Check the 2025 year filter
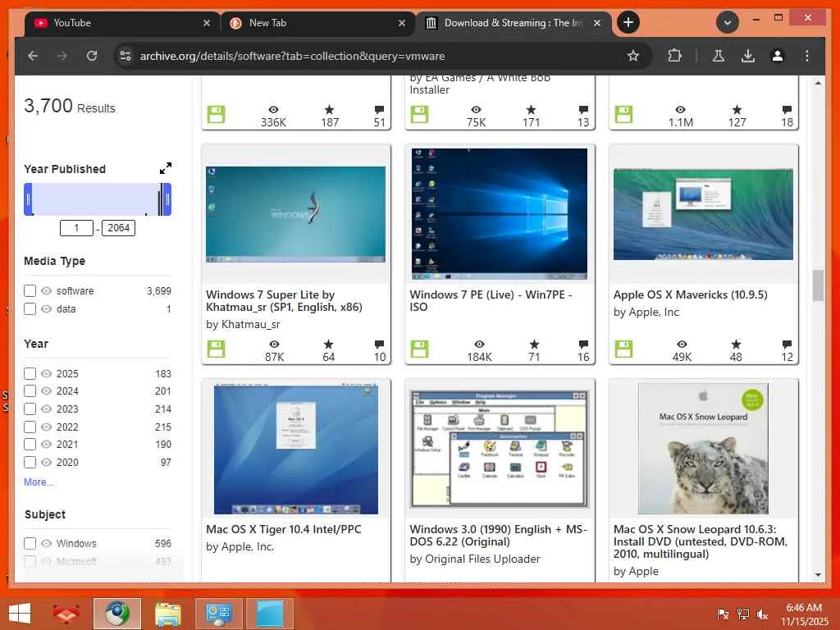This screenshot has height=630, width=840. [x=30, y=373]
